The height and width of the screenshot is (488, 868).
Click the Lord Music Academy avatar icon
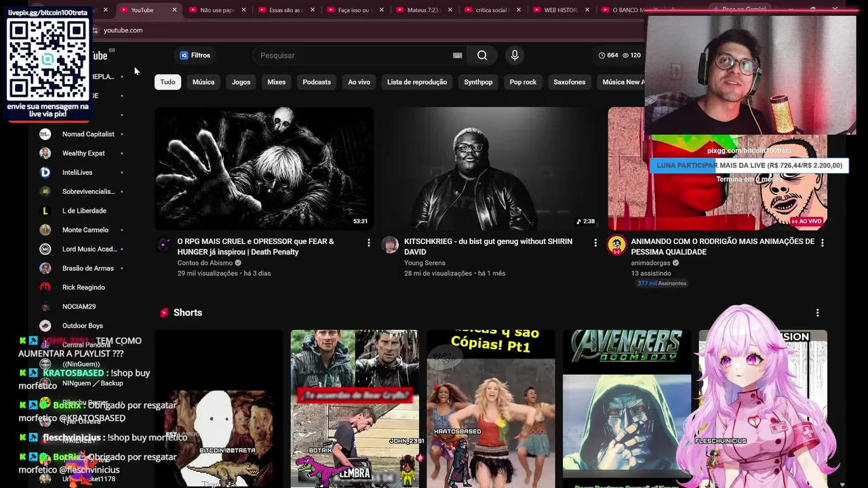[45, 249]
